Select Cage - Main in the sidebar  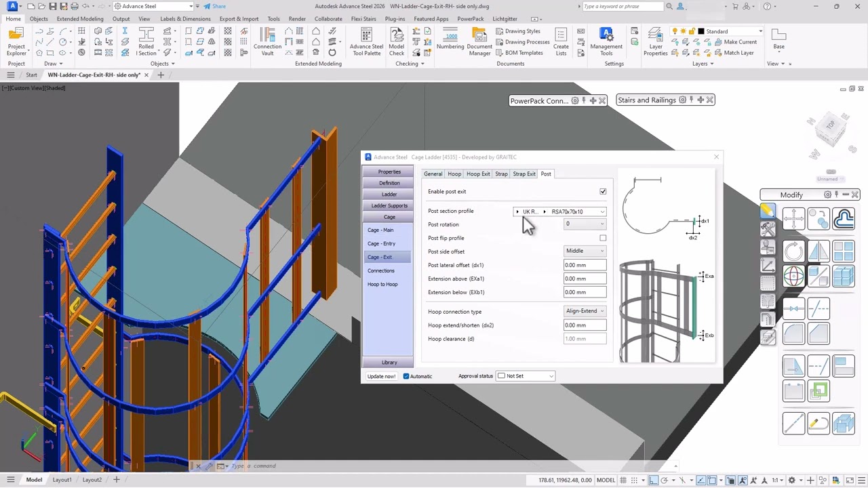[380, 230]
